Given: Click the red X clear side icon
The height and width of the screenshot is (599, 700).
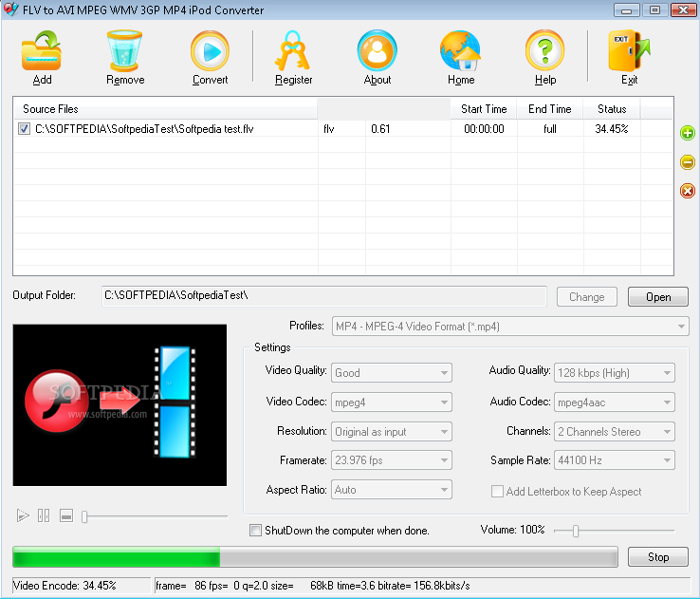Looking at the screenshot, I should (x=688, y=191).
